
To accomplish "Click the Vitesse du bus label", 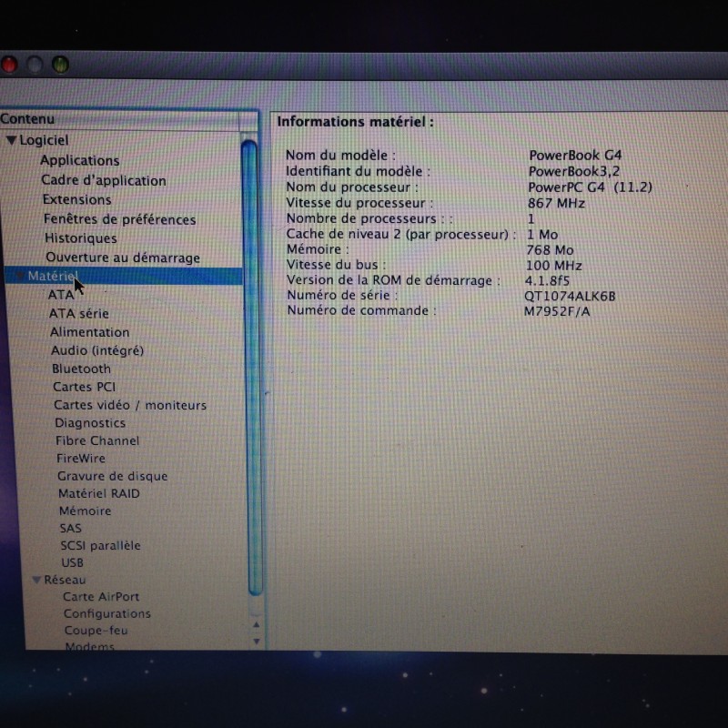I will pos(336,265).
